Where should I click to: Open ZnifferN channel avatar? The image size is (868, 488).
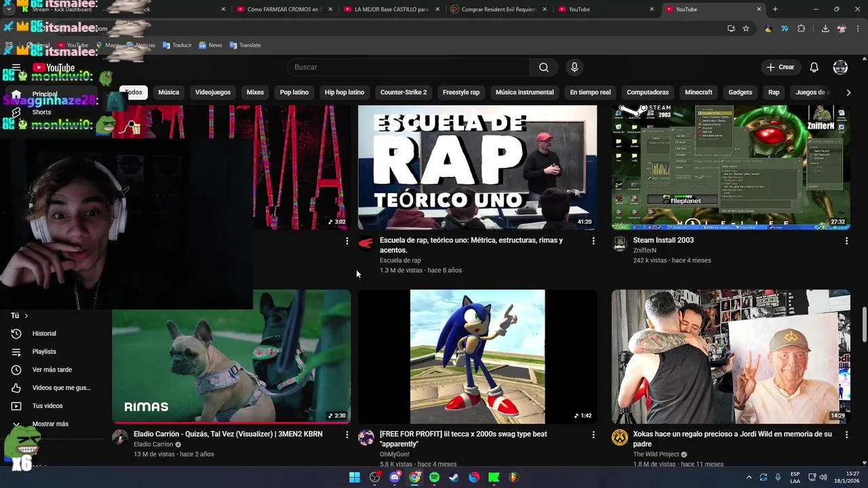coord(620,244)
